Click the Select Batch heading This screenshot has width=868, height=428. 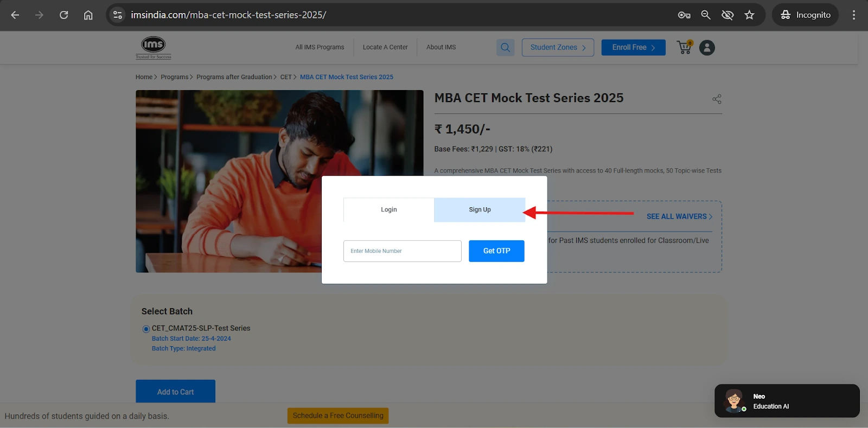click(167, 311)
